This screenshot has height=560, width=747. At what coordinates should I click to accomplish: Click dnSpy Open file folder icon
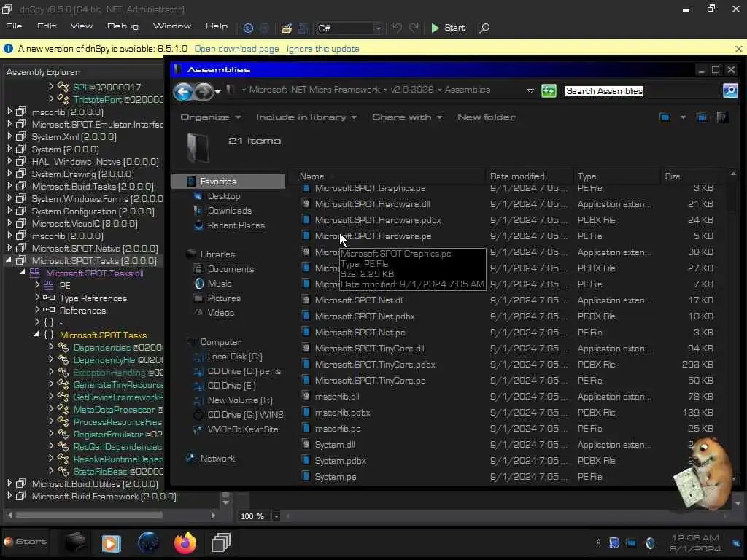tap(286, 28)
